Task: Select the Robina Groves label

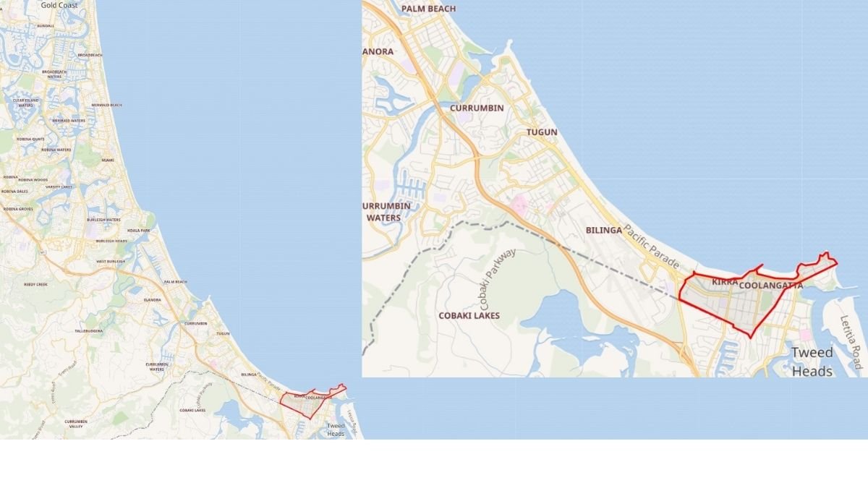Action: (x=18, y=208)
